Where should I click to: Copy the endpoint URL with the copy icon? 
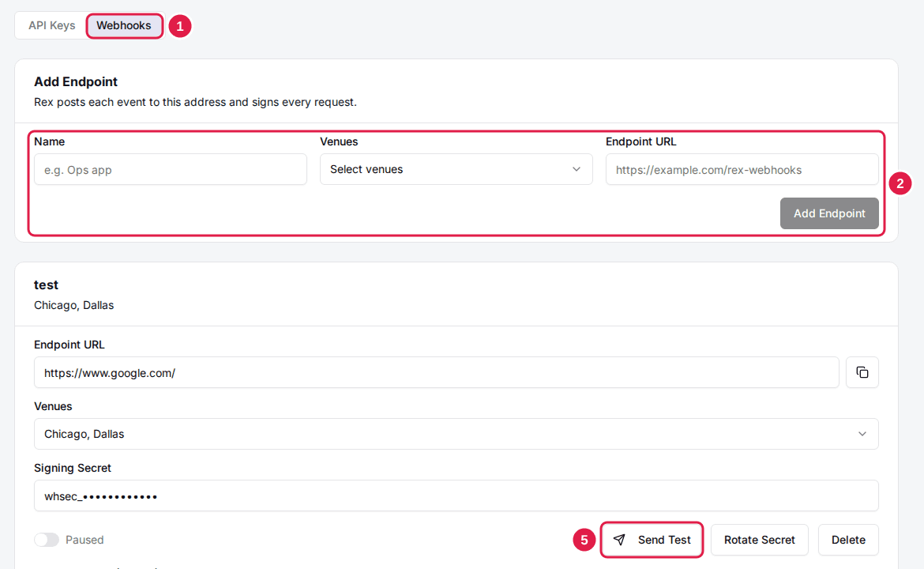[x=862, y=373]
